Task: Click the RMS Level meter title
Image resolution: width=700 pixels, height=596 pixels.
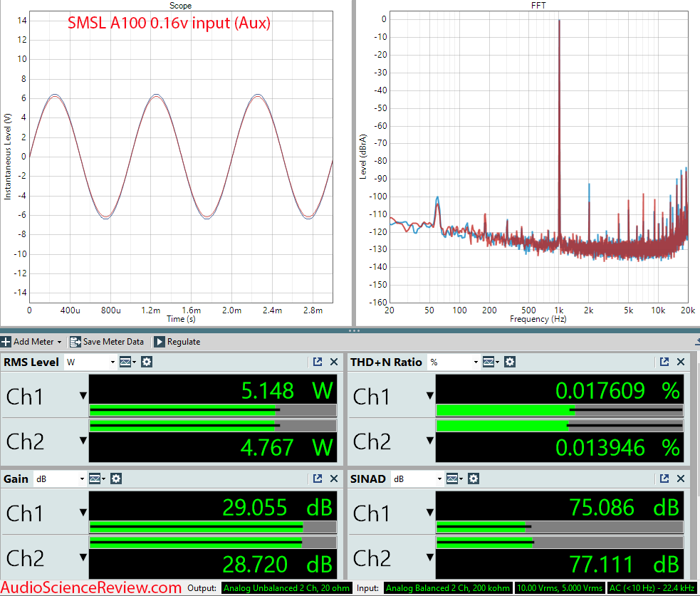Action: click(x=31, y=362)
